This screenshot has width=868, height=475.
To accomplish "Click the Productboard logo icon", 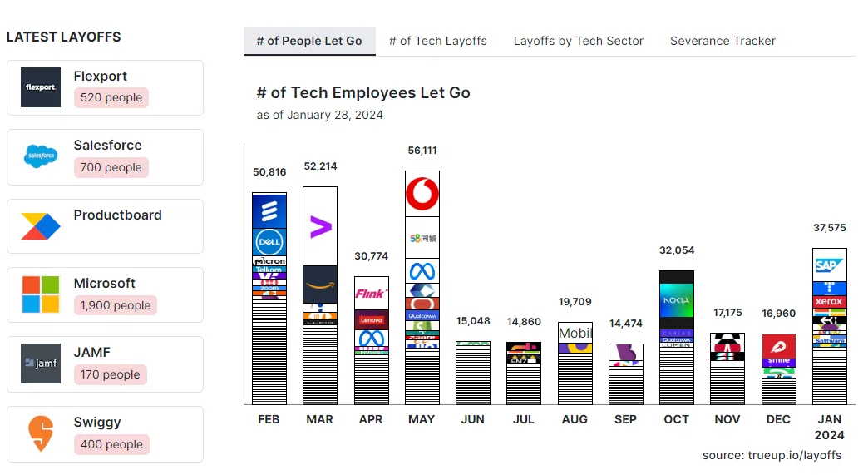I will click(41, 226).
